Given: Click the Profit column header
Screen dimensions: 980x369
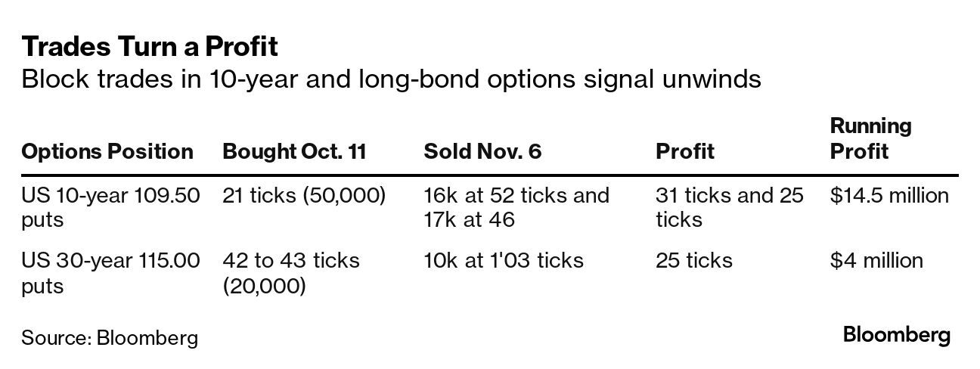Looking at the screenshot, I should (684, 151).
